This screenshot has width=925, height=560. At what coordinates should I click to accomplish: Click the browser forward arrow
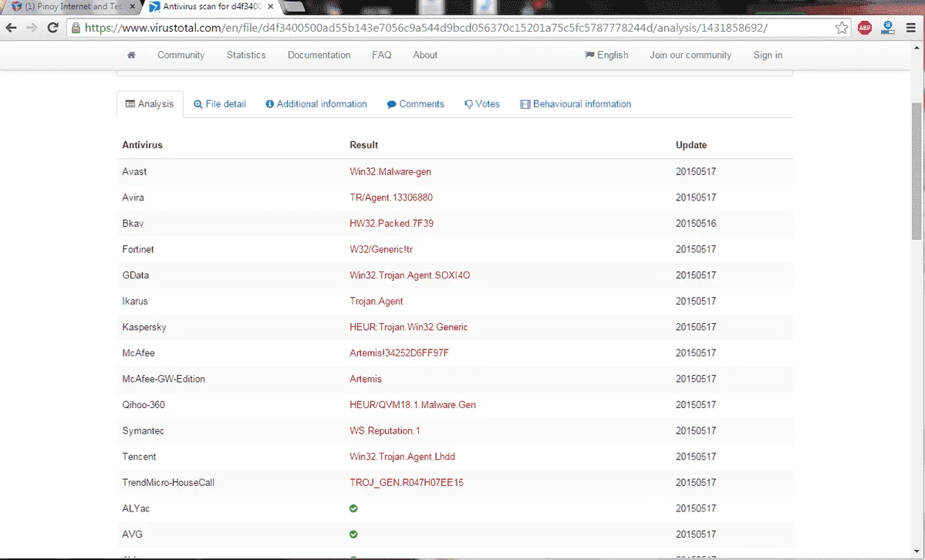tap(32, 28)
